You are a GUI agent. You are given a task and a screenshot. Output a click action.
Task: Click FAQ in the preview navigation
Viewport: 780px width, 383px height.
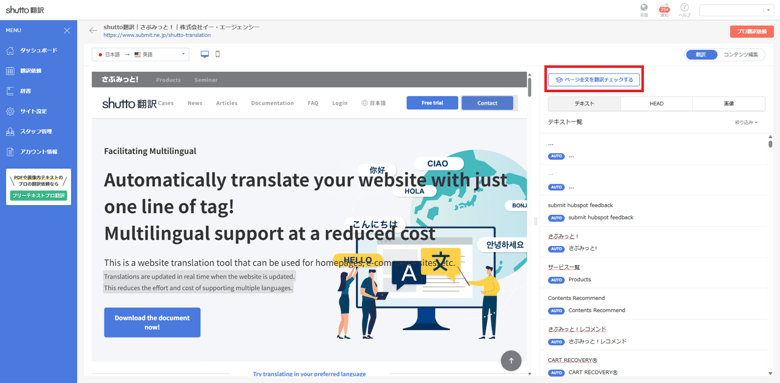313,103
